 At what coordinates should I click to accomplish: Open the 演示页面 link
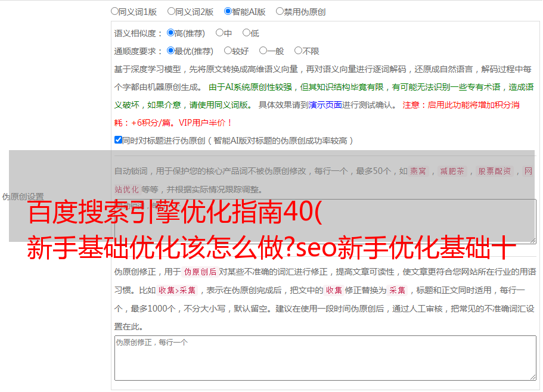[325, 105]
